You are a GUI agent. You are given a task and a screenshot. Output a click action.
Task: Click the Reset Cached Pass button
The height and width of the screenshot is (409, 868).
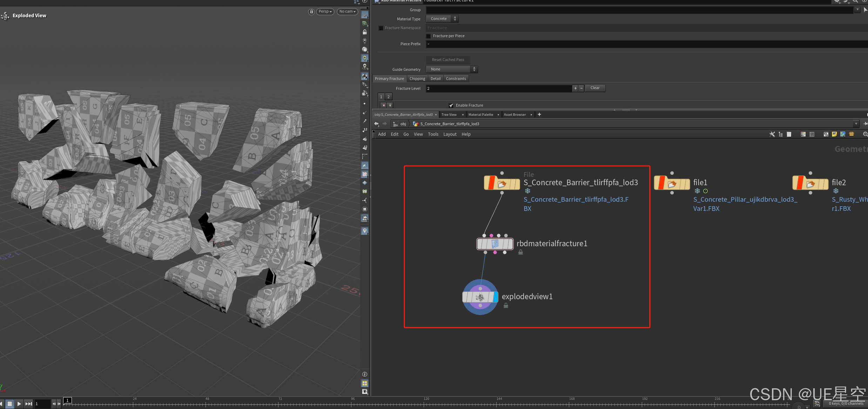[448, 60]
